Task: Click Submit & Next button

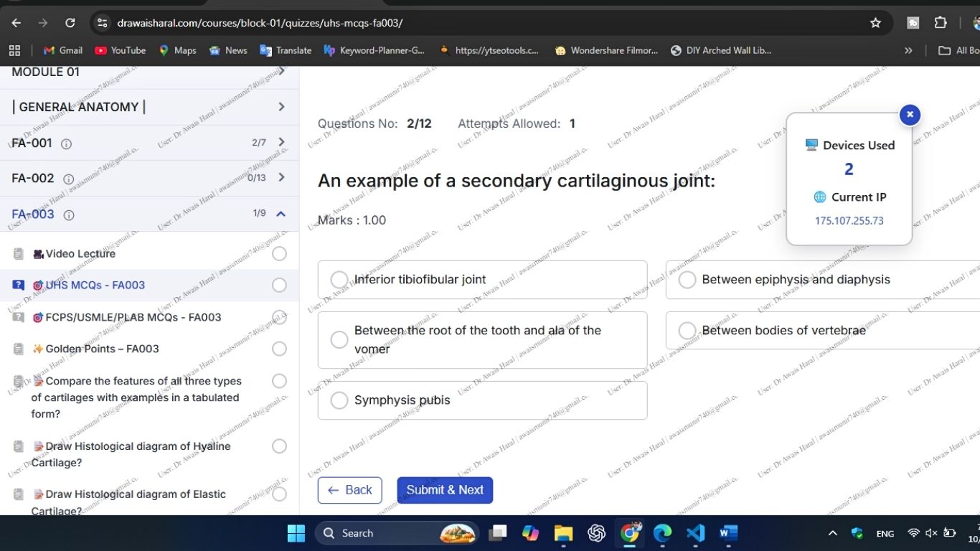Action: point(445,490)
